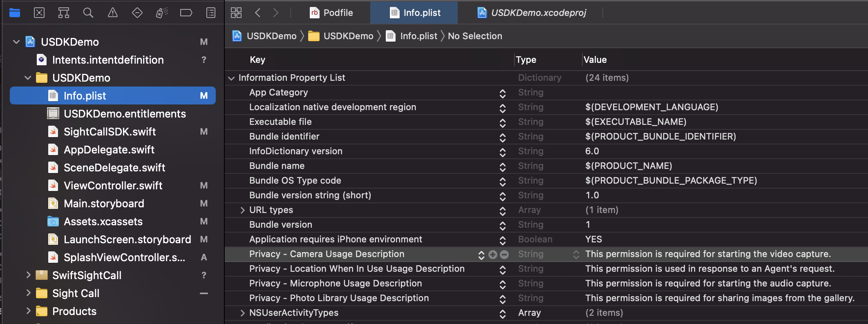
Task: Open ViewController.swift file
Action: [113, 186]
